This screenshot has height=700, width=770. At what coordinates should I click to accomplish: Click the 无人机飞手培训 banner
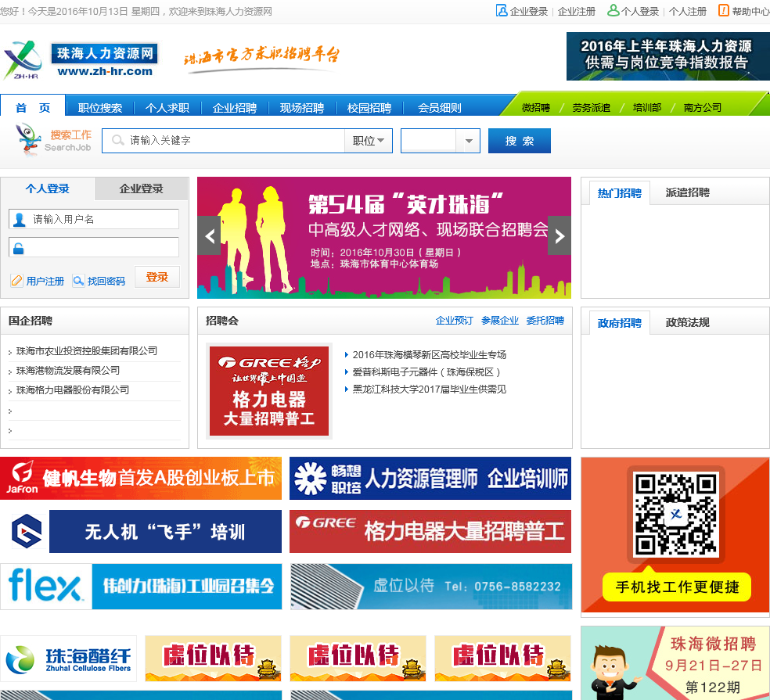165,531
